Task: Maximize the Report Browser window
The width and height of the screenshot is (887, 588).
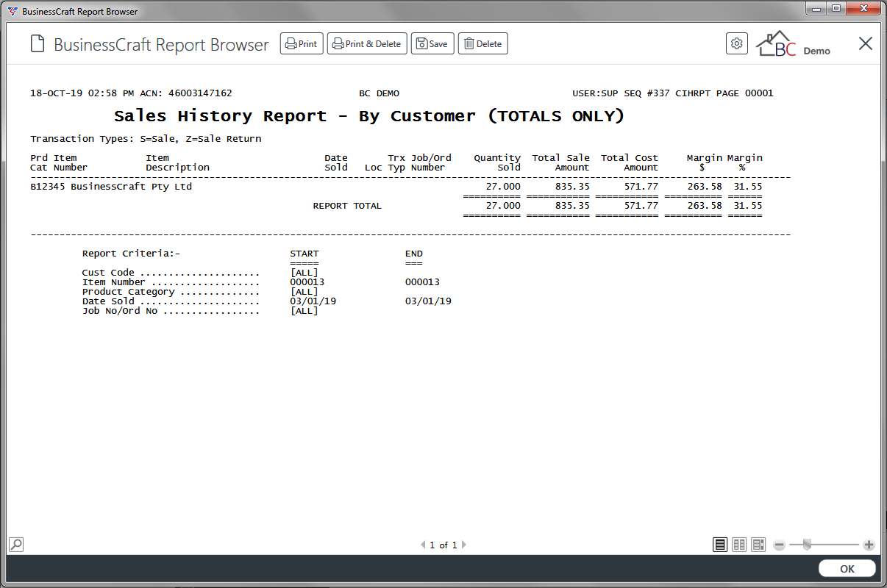Action: [x=836, y=8]
